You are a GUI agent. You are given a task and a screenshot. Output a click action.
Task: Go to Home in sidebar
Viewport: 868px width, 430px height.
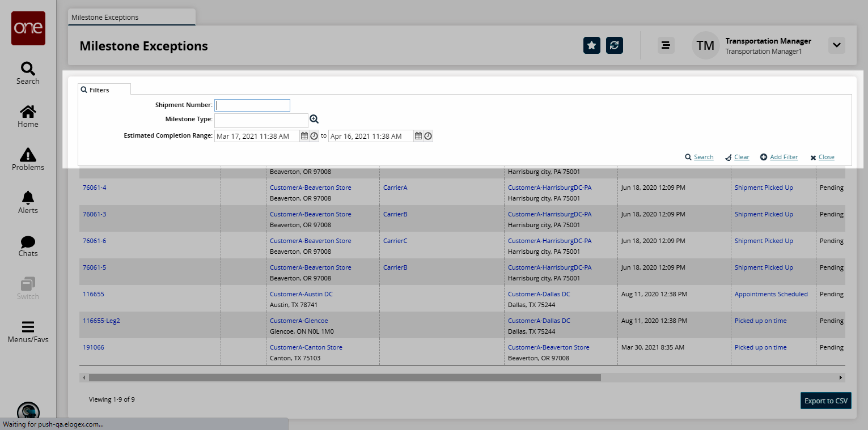(x=28, y=116)
